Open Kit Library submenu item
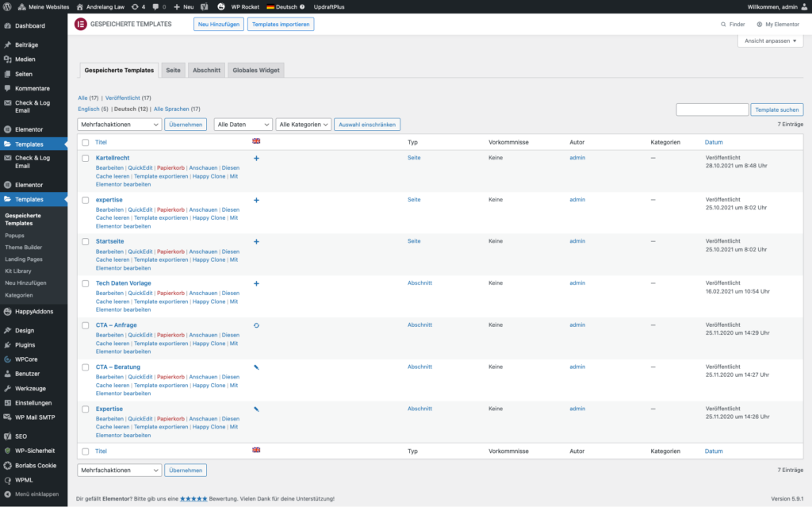The height and width of the screenshot is (507, 812). [18, 271]
